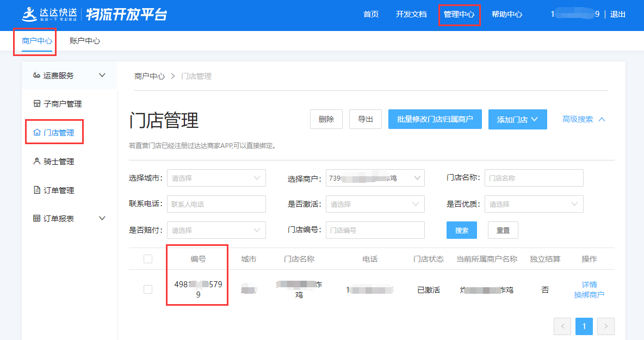644x340 pixels.
Task: Open the 是否激活 dropdown
Action: (x=375, y=204)
